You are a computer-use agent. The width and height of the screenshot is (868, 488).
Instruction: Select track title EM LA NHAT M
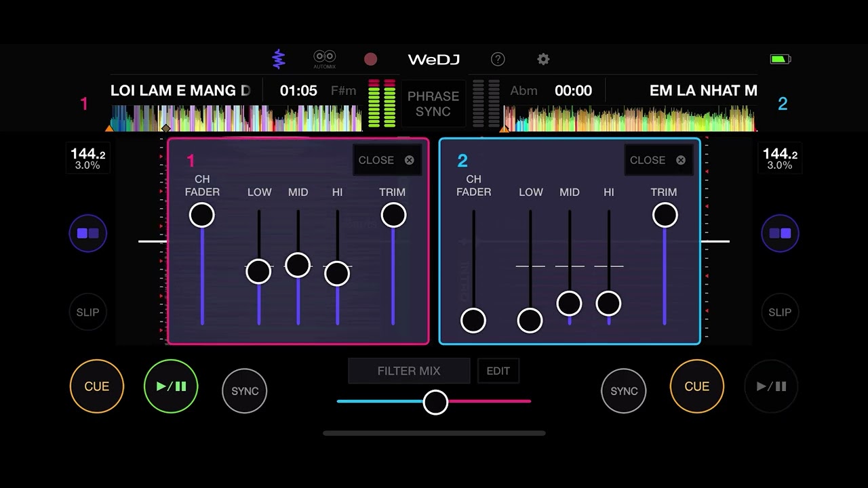tap(703, 91)
